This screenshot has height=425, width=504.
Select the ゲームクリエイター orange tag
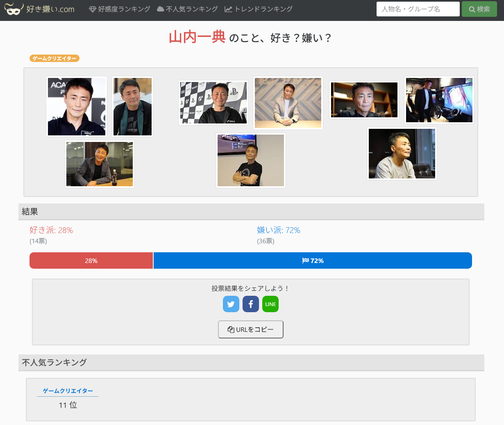pyautogui.click(x=54, y=58)
